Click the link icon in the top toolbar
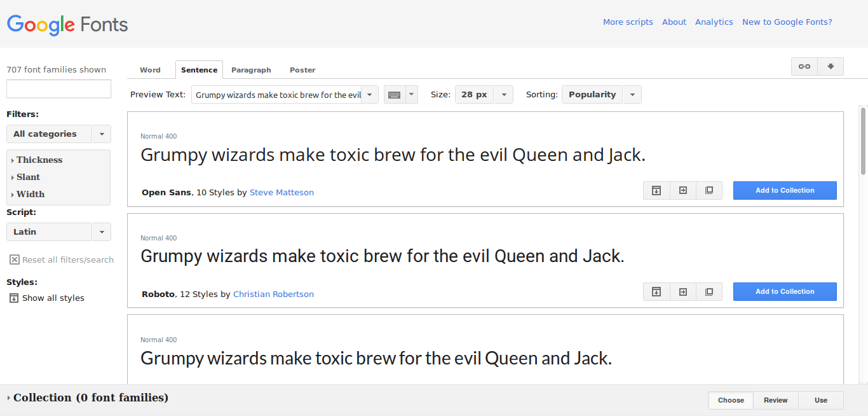 point(804,66)
